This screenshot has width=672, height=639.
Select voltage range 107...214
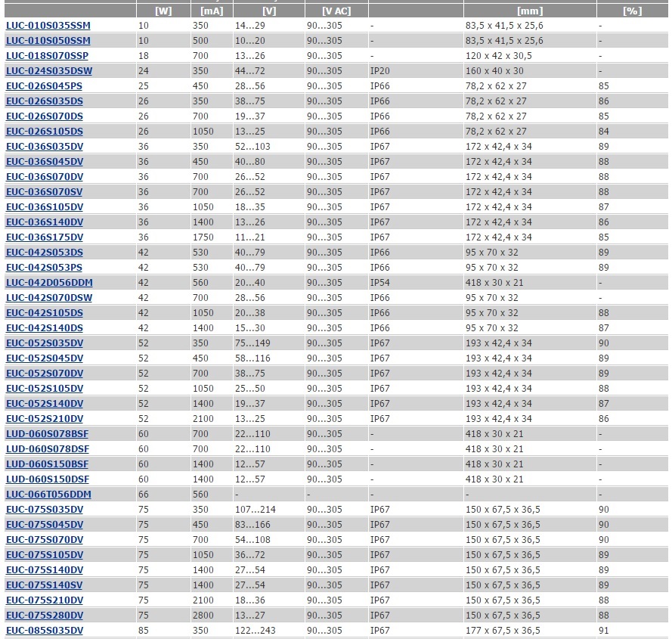[x=255, y=509]
